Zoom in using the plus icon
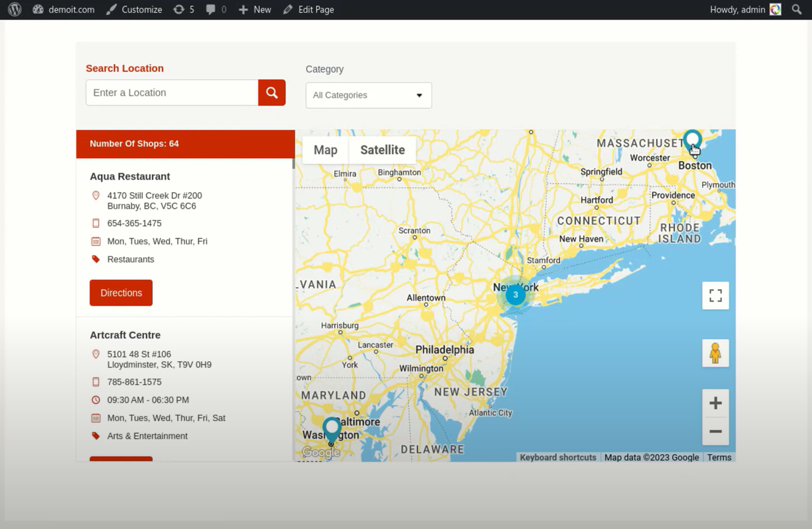812x529 pixels. click(x=715, y=402)
